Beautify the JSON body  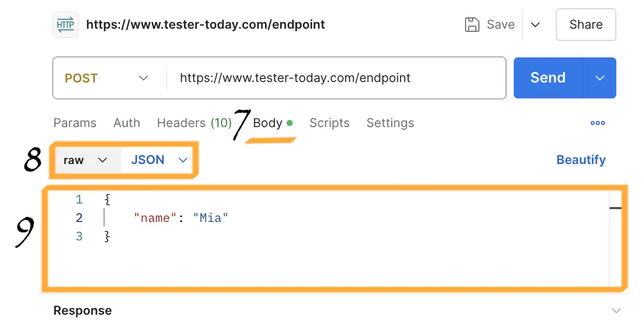pos(581,159)
